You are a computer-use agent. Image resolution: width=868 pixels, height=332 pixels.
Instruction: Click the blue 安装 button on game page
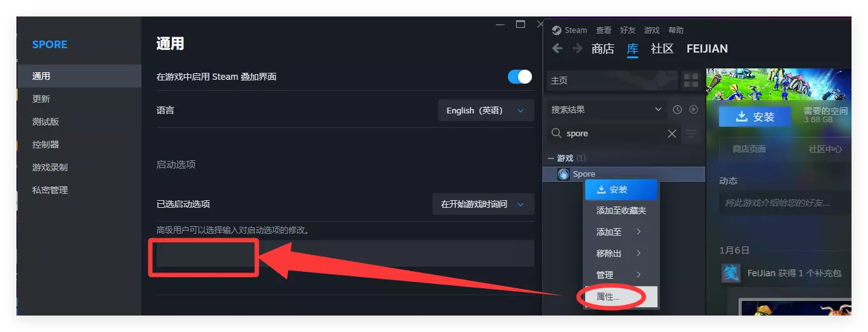tap(755, 117)
